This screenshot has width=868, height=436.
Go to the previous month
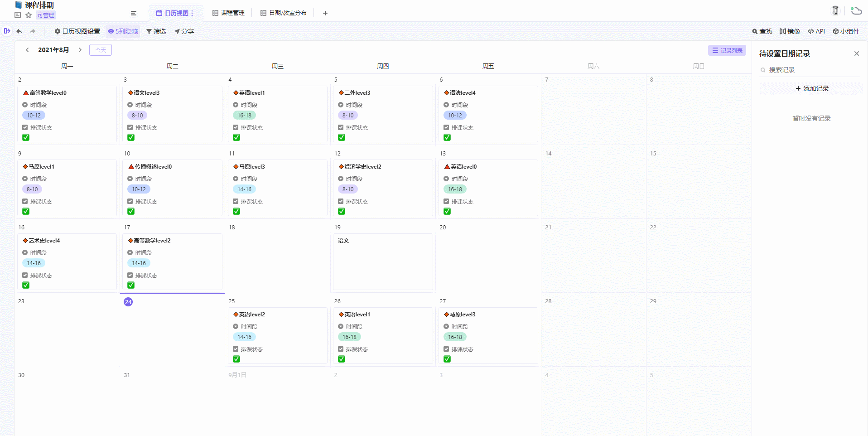point(27,50)
